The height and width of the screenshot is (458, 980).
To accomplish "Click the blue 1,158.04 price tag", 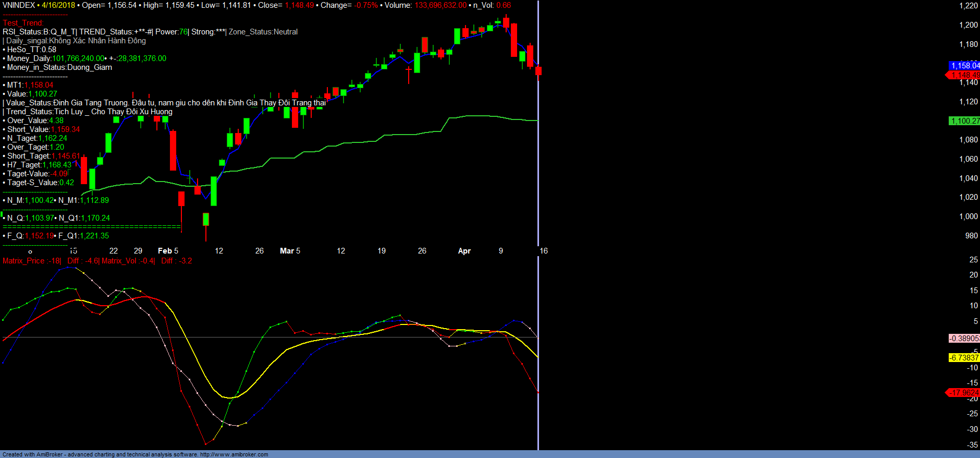I will point(964,66).
